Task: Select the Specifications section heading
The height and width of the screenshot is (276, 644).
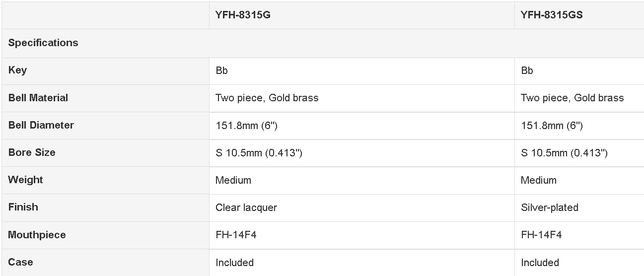Action: point(43,43)
